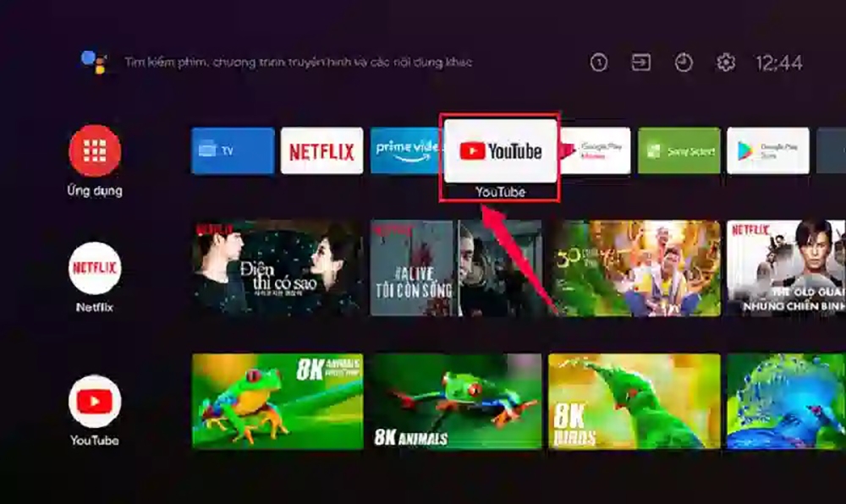
Task: Open the input source selector icon
Action: pos(641,63)
